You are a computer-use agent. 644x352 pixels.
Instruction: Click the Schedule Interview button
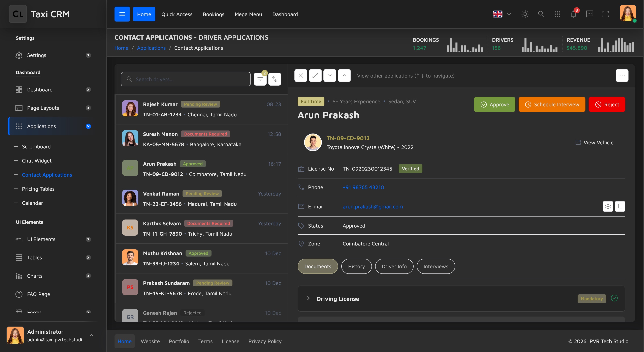(552, 104)
